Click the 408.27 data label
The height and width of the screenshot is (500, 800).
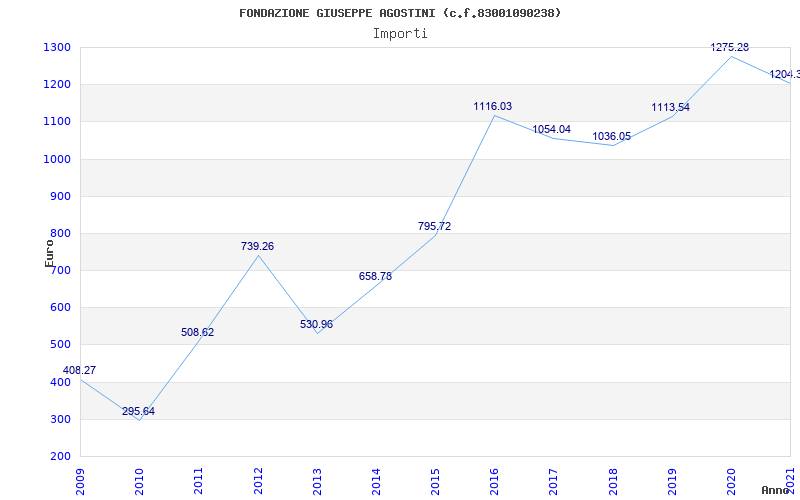79,370
